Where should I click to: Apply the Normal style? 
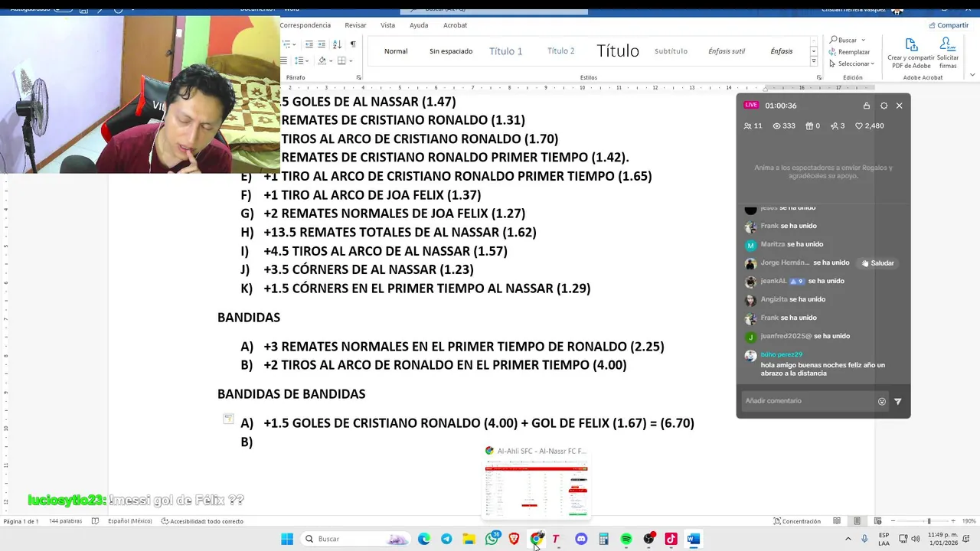[x=396, y=51]
